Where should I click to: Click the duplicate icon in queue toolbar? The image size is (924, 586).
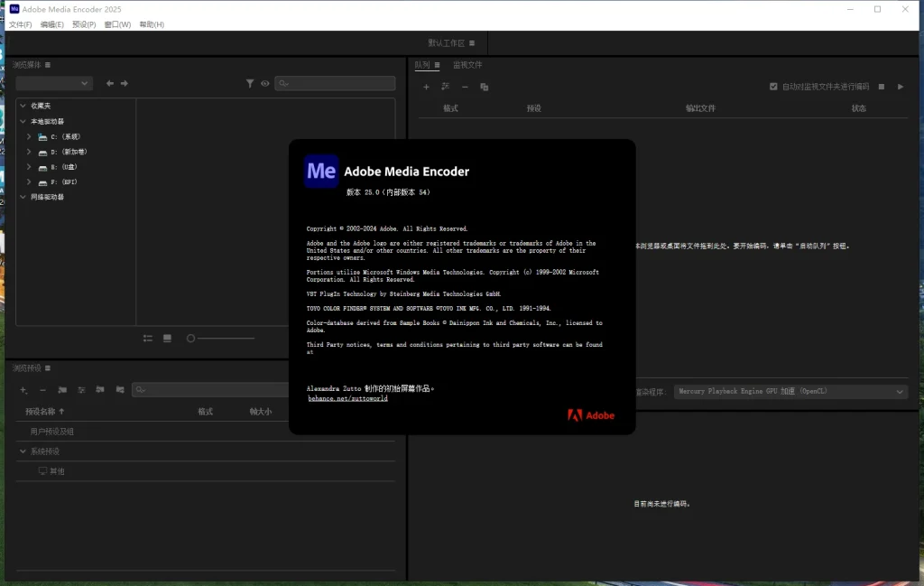click(x=485, y=87)
